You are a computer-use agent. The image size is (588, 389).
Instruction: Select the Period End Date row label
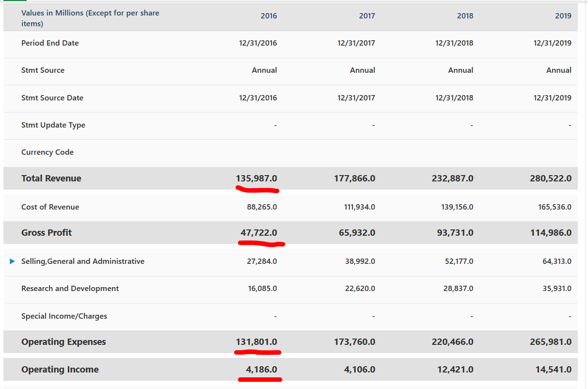pos(49,43)
